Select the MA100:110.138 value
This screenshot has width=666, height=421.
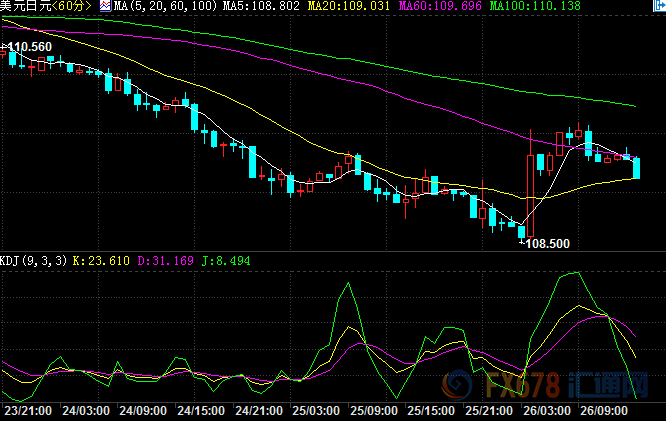point(535,6)
